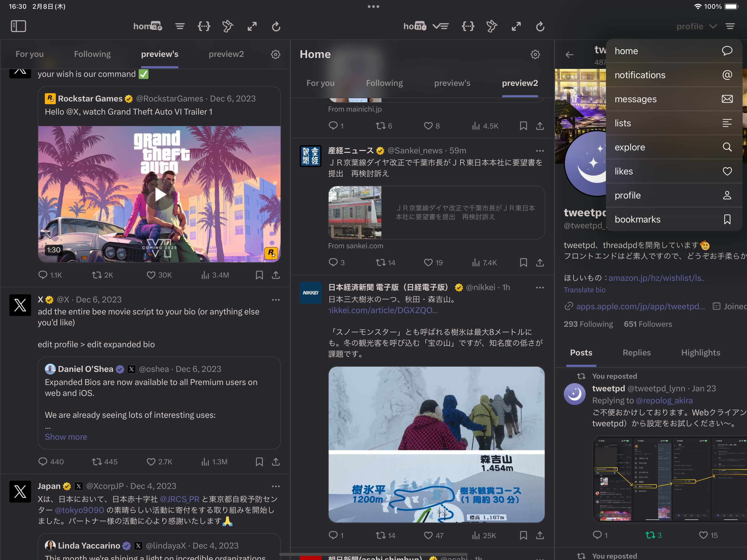Open more options on nikkei post
The width and height of the screenshot is (747, 560).
point(540,288)
